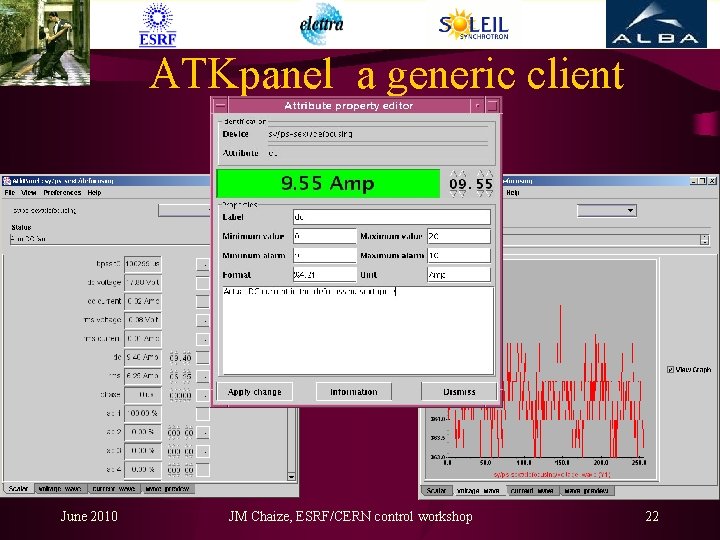Image resolution: width=720 pixels, height=540 pixels.
Task: Click the ellipsis button in rms voltage row
Action: 203,321
